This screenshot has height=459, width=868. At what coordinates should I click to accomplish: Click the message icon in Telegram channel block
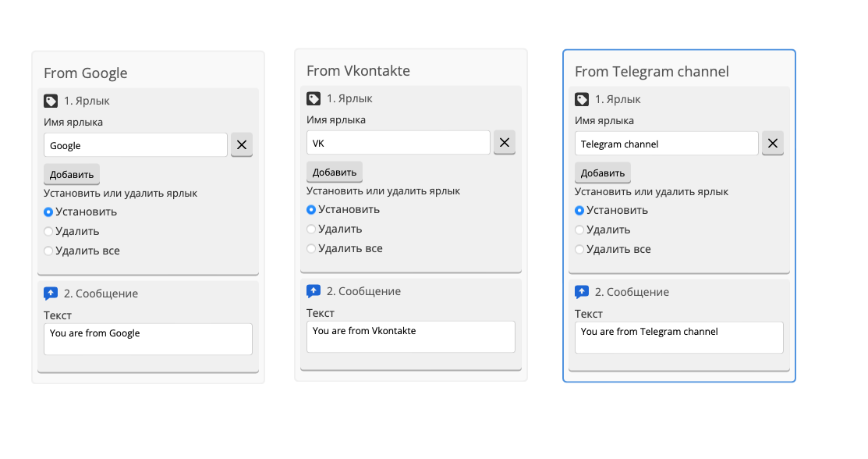click(x=582, y=292)
